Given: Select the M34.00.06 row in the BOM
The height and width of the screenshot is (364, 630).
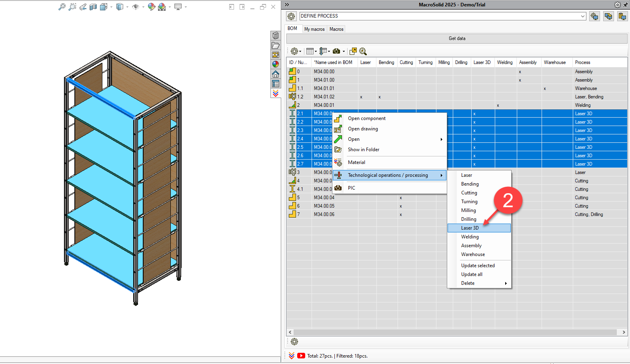Looking at the screenshot, I should click(457, 214).
